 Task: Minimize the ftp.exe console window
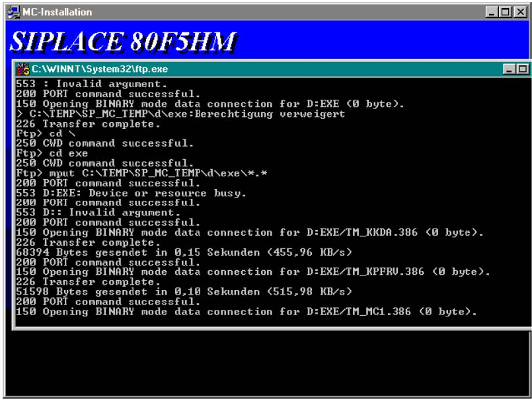[x=509, y=69]
